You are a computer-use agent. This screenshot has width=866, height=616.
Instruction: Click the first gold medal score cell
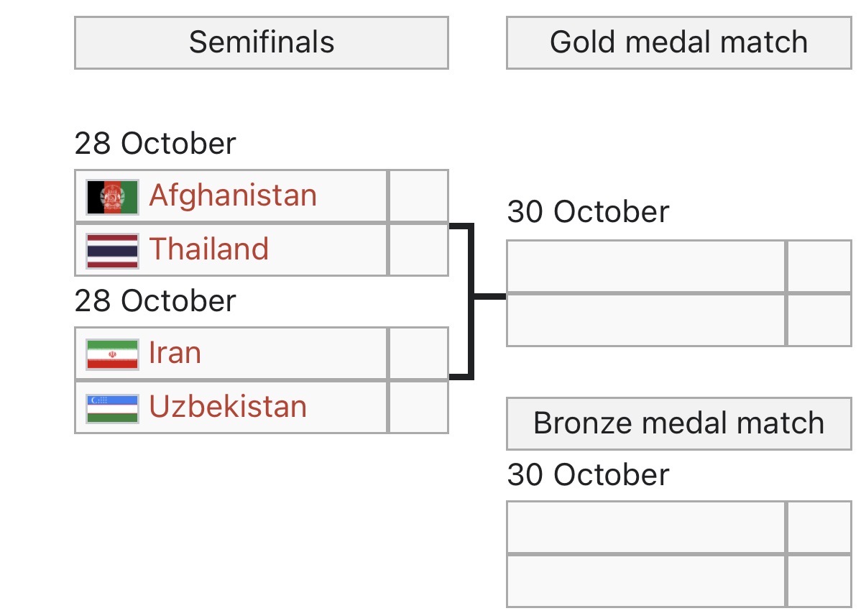819,267
